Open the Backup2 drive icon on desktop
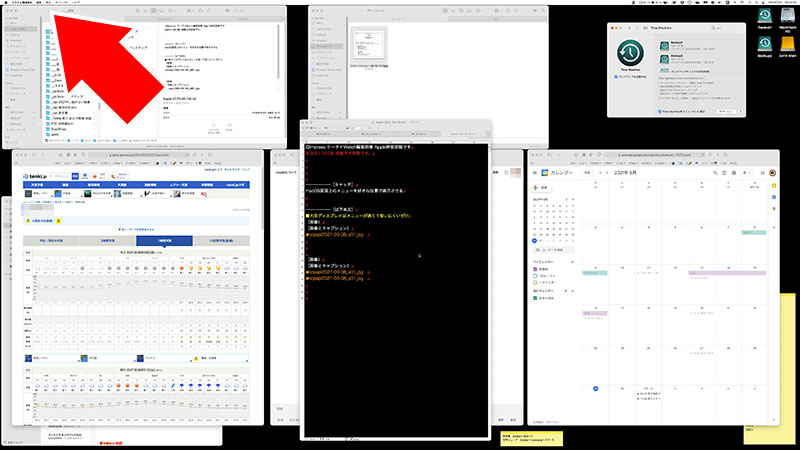This screenshot has height=450, width=800. [x=764, y=44]
